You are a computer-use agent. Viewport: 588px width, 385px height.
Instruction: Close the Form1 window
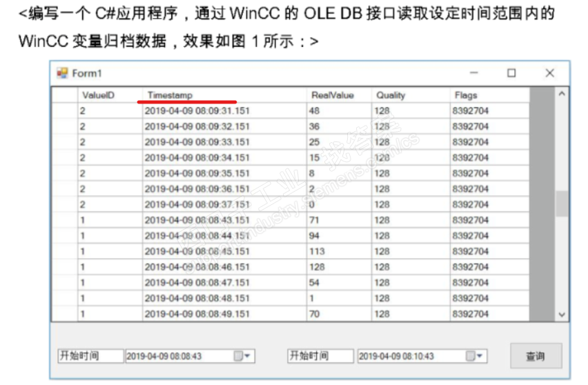point(550,72)
